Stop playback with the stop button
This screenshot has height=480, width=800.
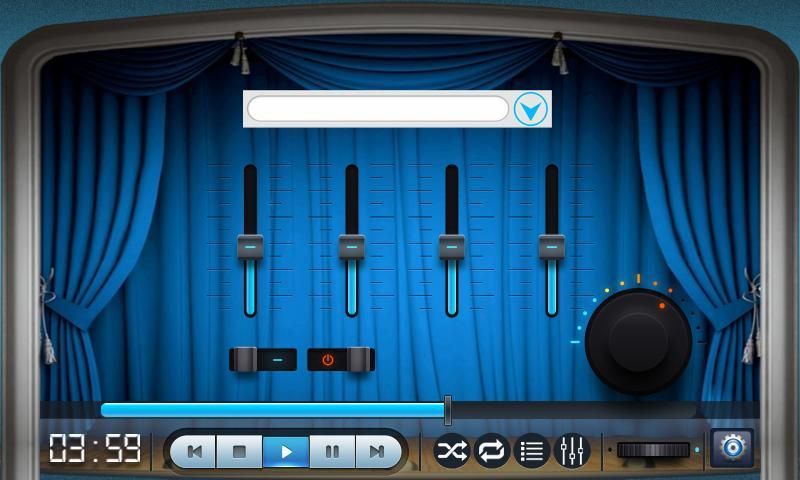[240, 451]
